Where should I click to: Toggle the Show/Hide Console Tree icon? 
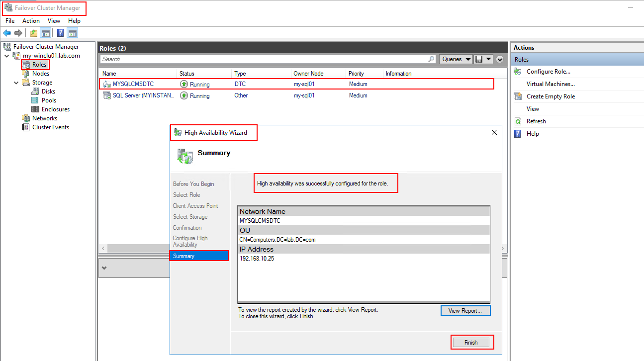46,33
